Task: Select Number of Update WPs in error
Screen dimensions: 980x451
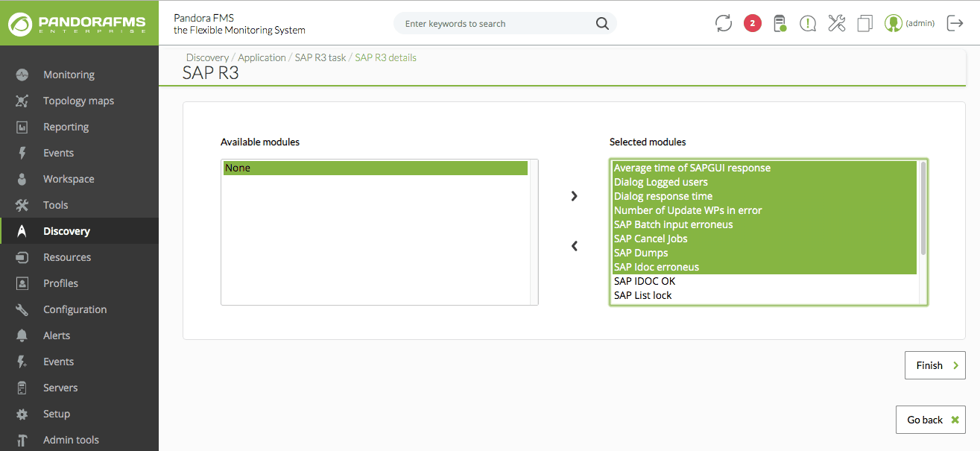Action: click(x=765, y=210)
